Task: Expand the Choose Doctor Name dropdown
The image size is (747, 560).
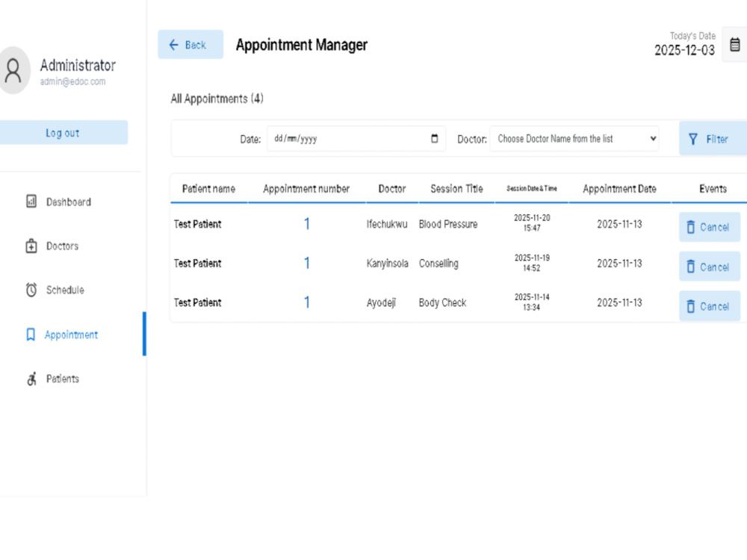Action: pos(574,139)
